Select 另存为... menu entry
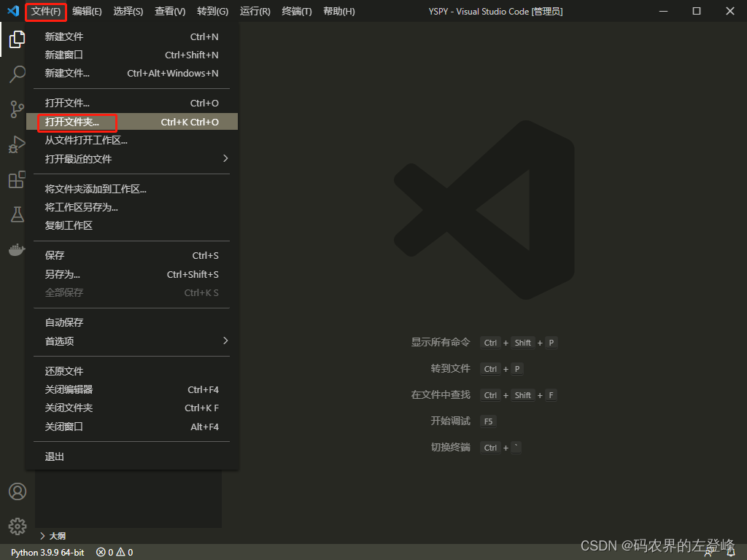 click(x=132, y=275)
